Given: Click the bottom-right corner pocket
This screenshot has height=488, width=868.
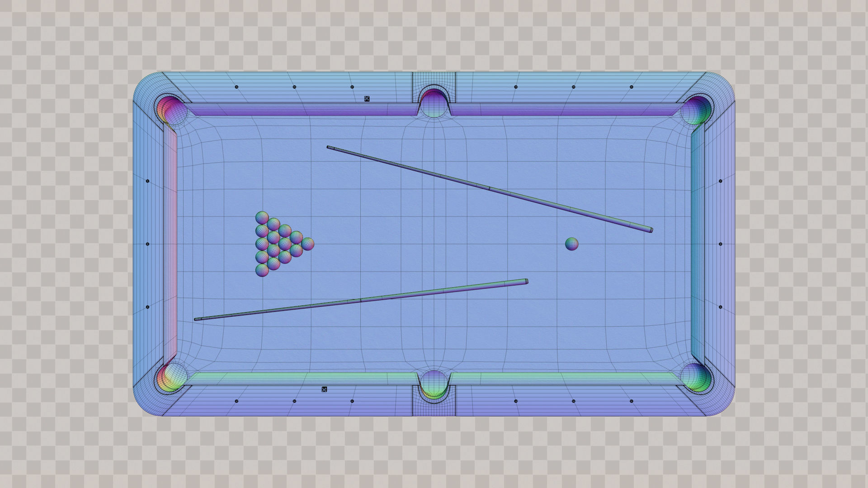Looking at the screenshot, I should [696, 377].
